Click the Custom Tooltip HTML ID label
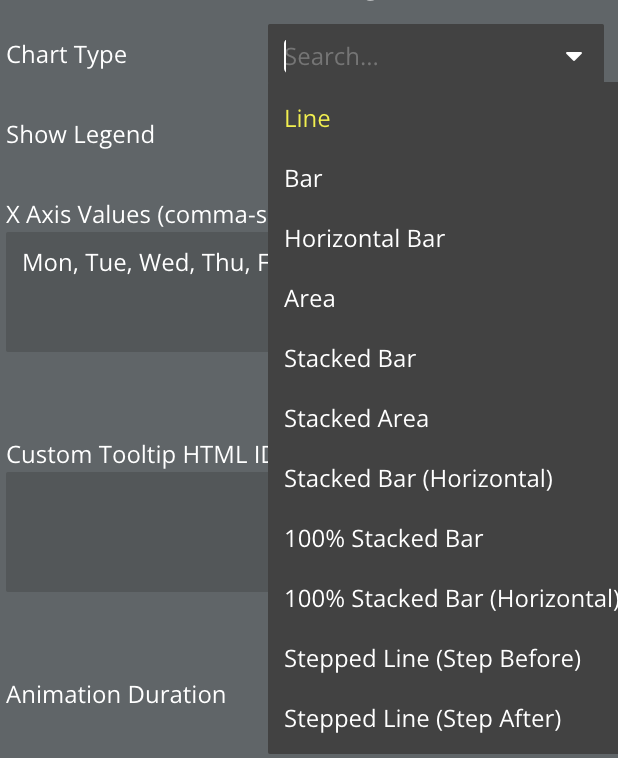The image size is (618, 758). (x=137, y=455)
